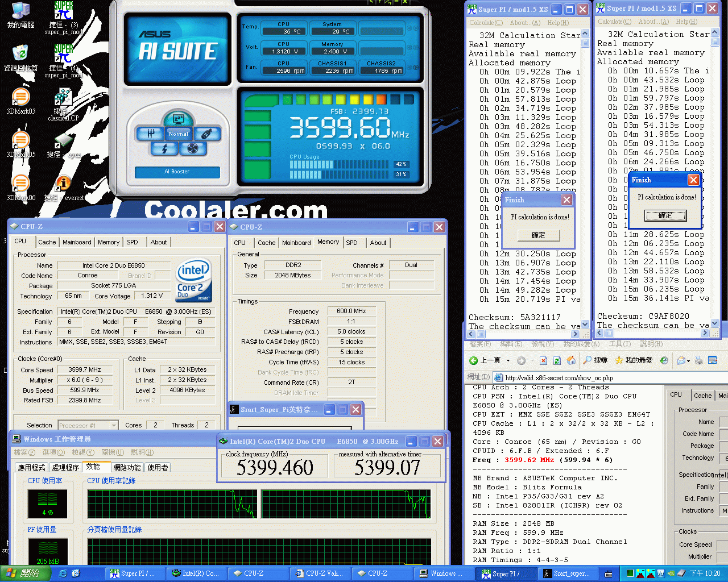Expand the back button dropdown arrow in the browser

click(x=508, y=360)
